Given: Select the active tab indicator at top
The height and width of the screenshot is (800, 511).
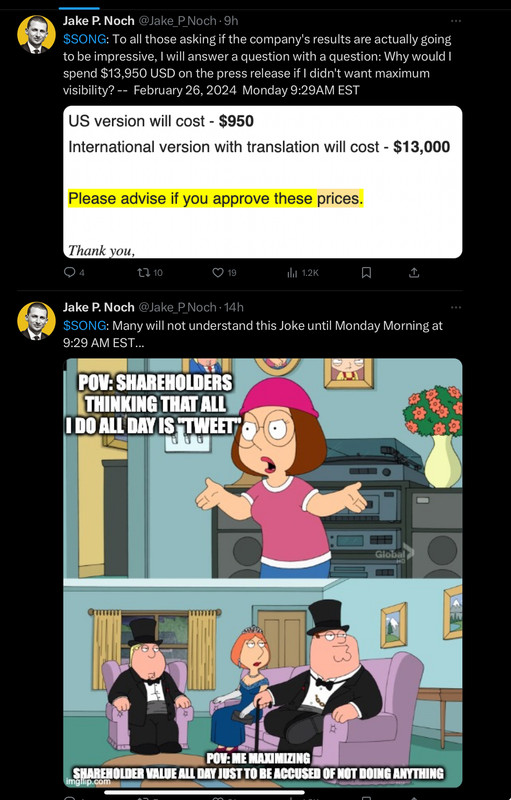Looking at the screenshot, I should 79,8.
